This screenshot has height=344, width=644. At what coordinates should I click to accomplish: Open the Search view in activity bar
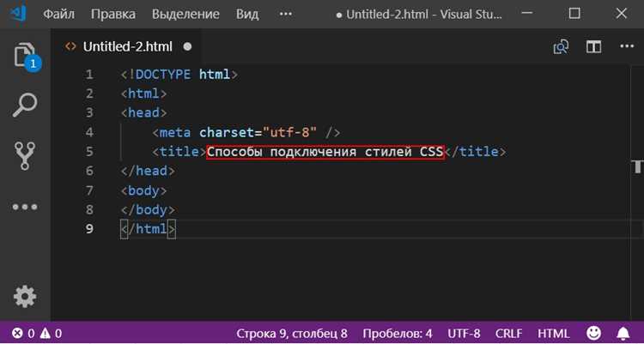point(25,105)
